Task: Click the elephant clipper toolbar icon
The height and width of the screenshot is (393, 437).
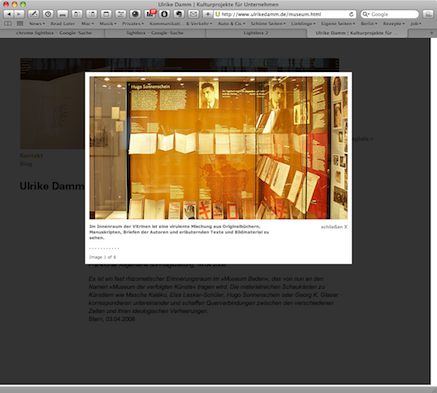Action: (x=179, y=14)
